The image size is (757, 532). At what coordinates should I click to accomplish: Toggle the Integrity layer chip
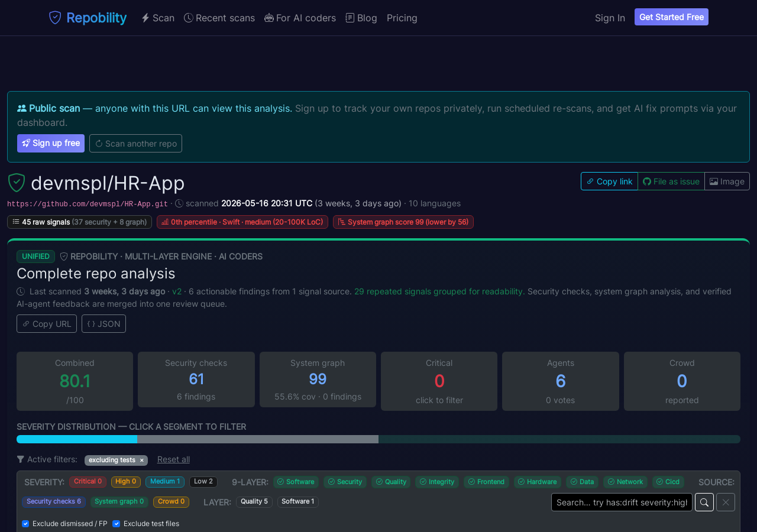pyautogui.click(x=437, y=482)
